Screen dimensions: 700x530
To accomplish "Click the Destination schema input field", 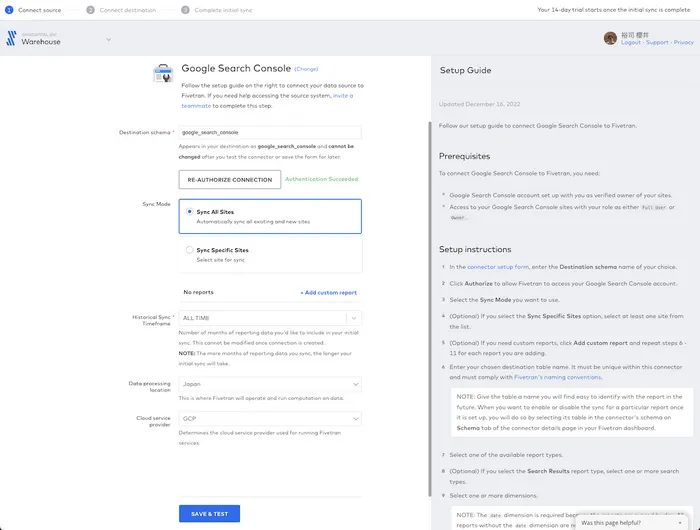I will coord(270,132).
